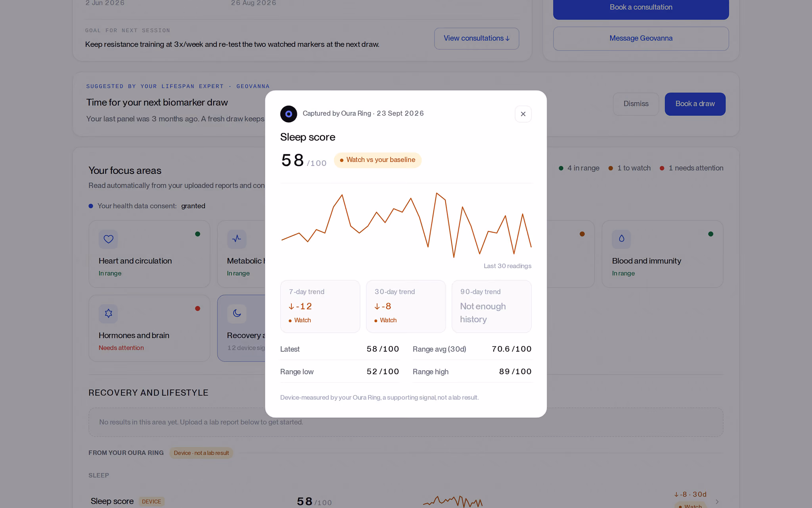Dismiss the biomarker draw suggestion
Viewport: 812px width, 508px height.
(x=636, y=104)
